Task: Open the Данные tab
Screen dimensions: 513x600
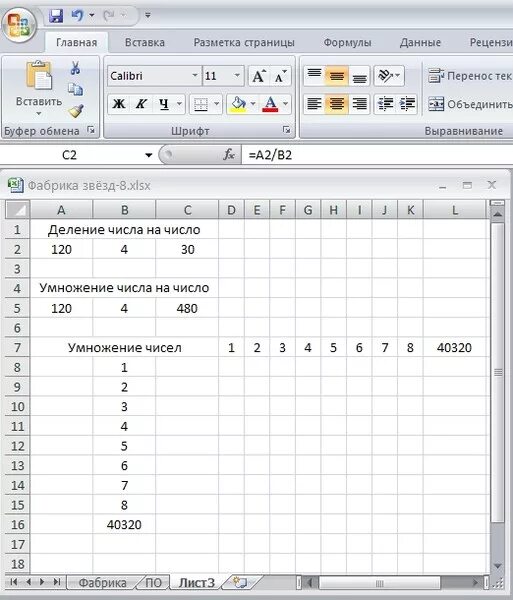Action: (x=420, y=42)
